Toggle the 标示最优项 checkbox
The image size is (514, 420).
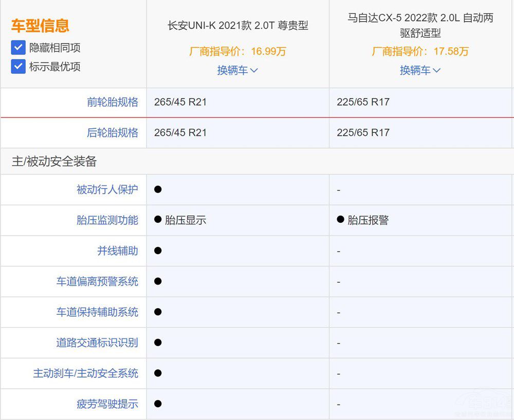click(x=19, y=66)
